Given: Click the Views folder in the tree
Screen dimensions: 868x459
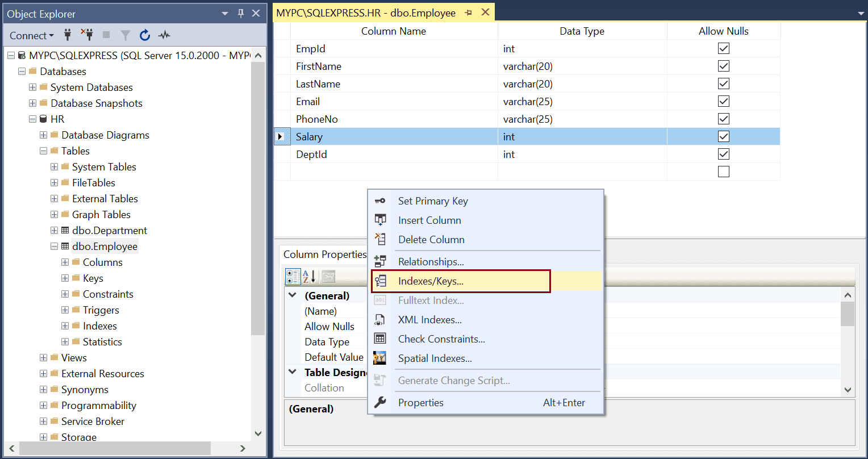Looking at the screenshot, I should [x=74, y=358].
